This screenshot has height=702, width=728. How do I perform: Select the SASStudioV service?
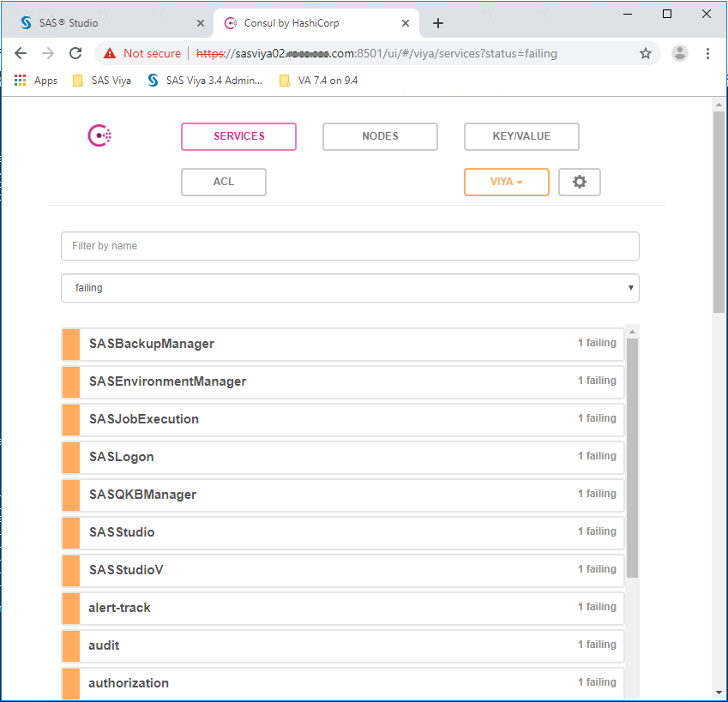[343, 570]
